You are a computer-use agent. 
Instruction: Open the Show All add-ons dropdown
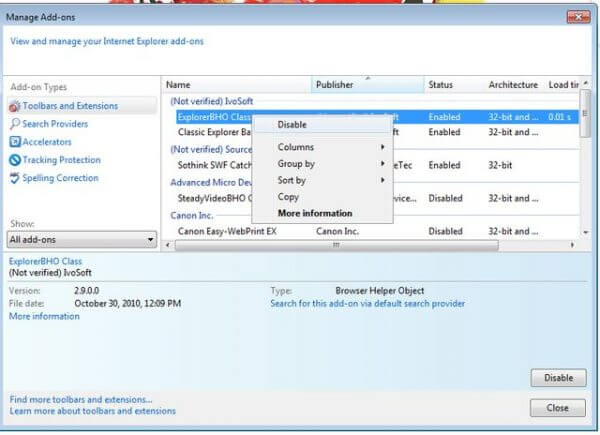(x=82, y=239)
